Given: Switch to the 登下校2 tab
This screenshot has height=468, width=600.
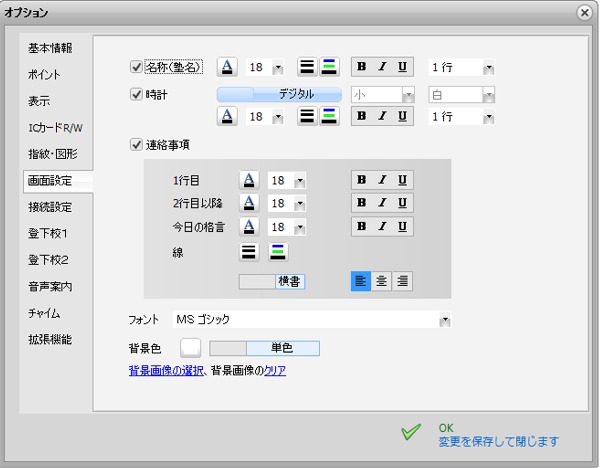Looking at the screenshot, I should 48,260.
